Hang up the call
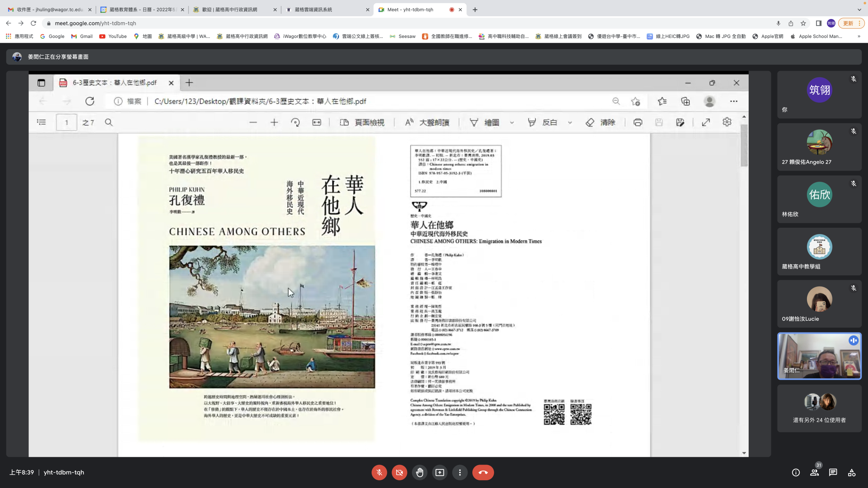The width and height of the screenshot is (868, 488). (483, 472)
